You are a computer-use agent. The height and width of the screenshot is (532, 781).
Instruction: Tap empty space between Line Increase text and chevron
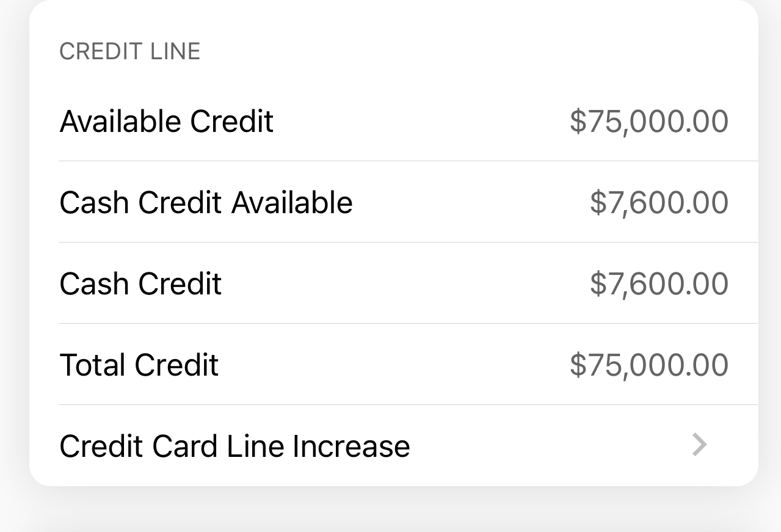pyautogui.click(x=550, y=446)
